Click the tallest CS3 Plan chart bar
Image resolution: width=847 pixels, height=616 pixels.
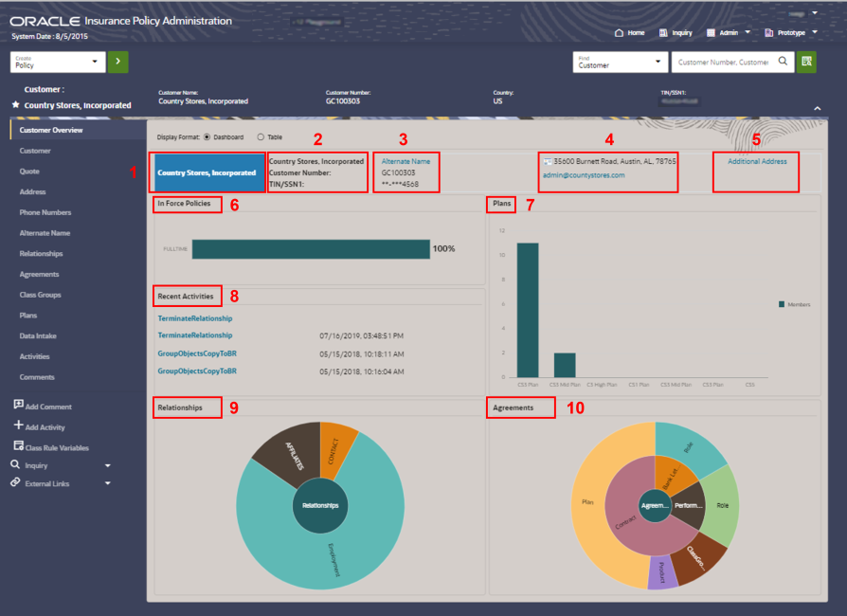click(x=528, y=310)
